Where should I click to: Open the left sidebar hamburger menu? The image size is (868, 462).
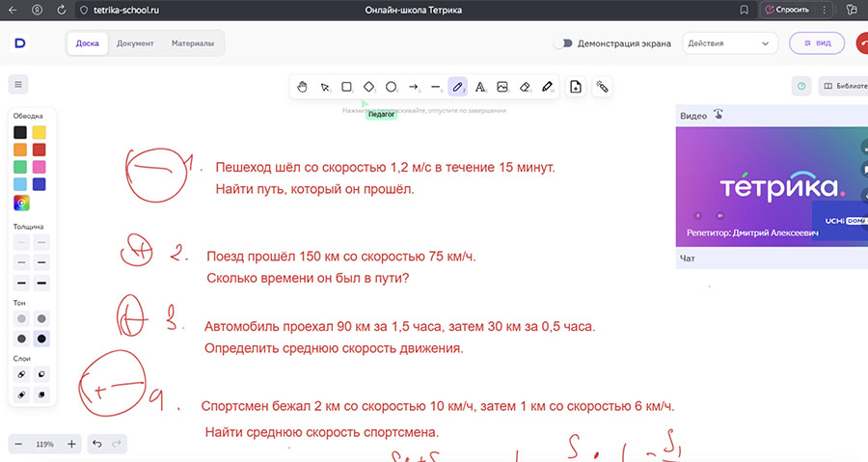coord(18,84)
